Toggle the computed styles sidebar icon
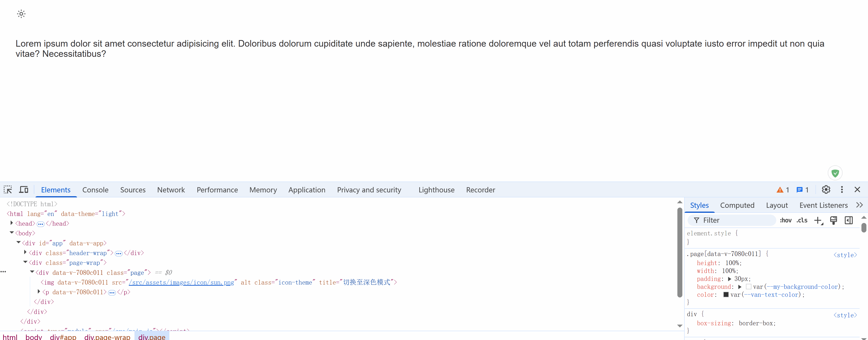Screen dimensions: 868x340 tap(849, 220)
